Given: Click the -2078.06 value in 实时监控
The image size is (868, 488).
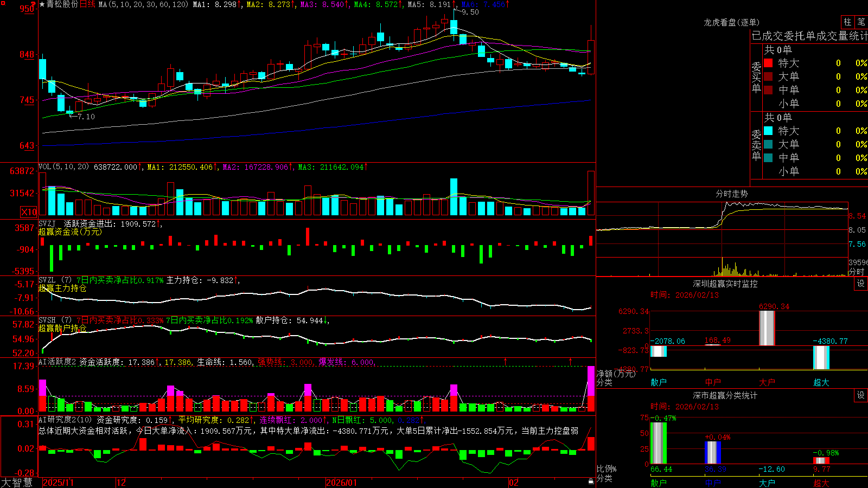Looking at the screenshot, I should (x=667, y=341).
